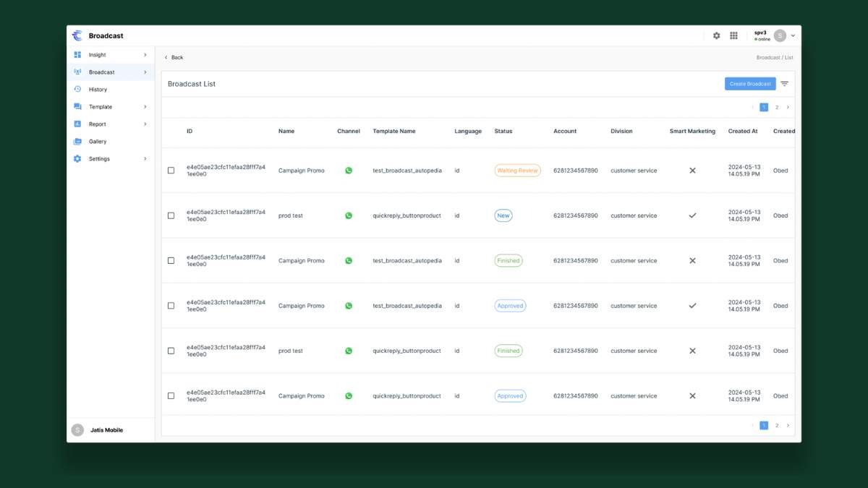
Task: Click the Create Broadcast button
Action: point(750,84)
